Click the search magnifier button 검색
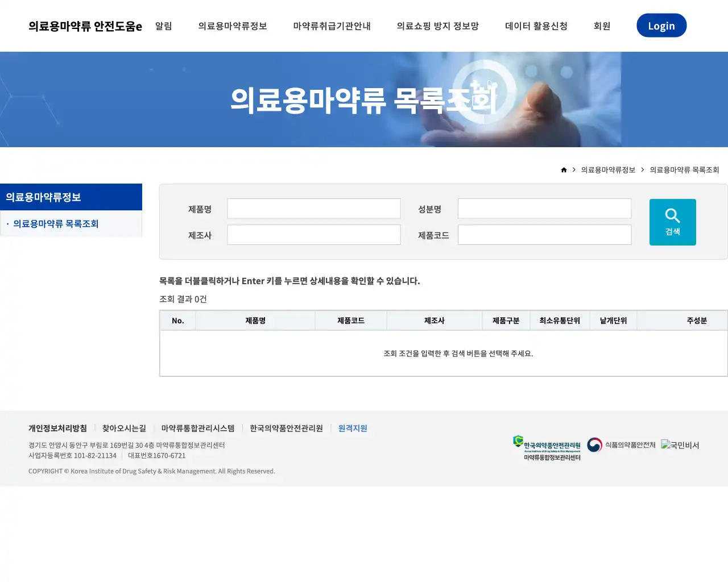The height and width of the screenshot is (582, 728). pos(672,222)
